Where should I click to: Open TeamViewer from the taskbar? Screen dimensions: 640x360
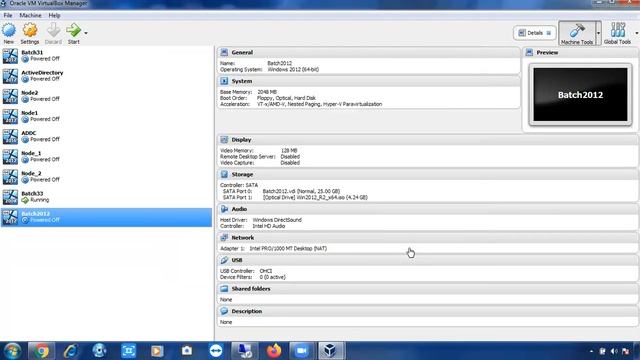pyautogui.click(x=216, y=351)
